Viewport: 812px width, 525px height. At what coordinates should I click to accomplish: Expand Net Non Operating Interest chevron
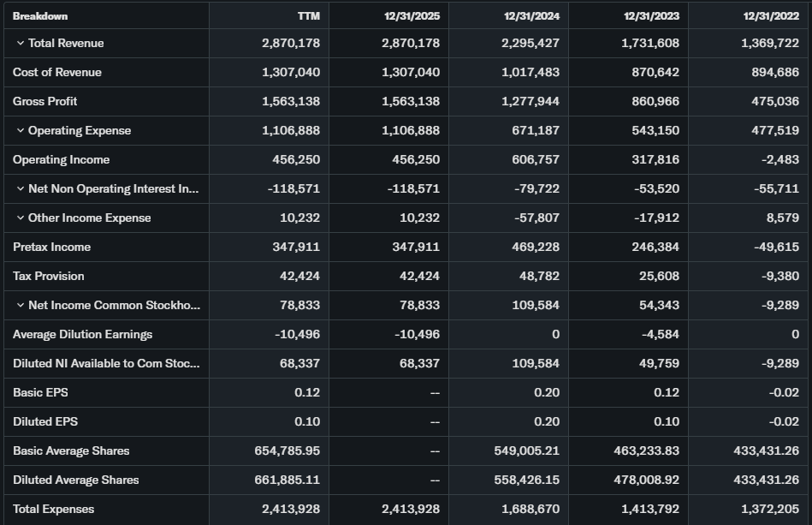click(20, 189)
